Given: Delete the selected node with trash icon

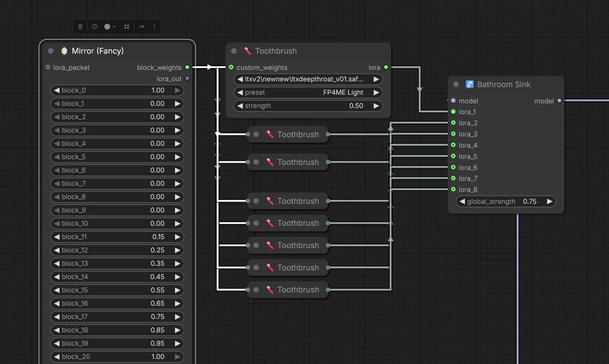Looking at the screenshot, I should click(x=80, y=27).
